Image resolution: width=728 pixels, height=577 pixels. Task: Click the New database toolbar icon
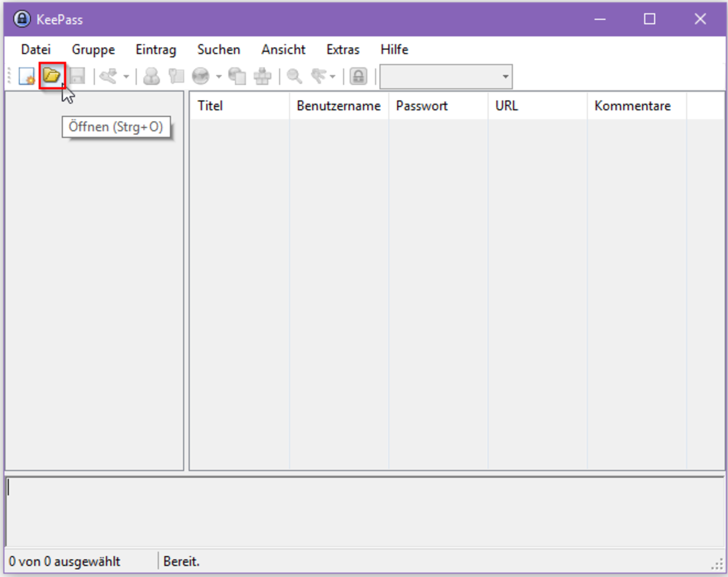tap(26, 76)
